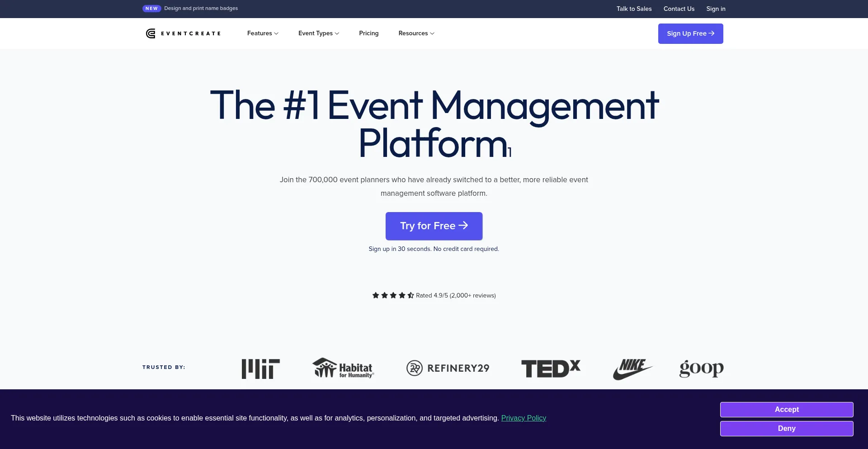
Task: Expand the Resources menu
Action: point(416,33)
